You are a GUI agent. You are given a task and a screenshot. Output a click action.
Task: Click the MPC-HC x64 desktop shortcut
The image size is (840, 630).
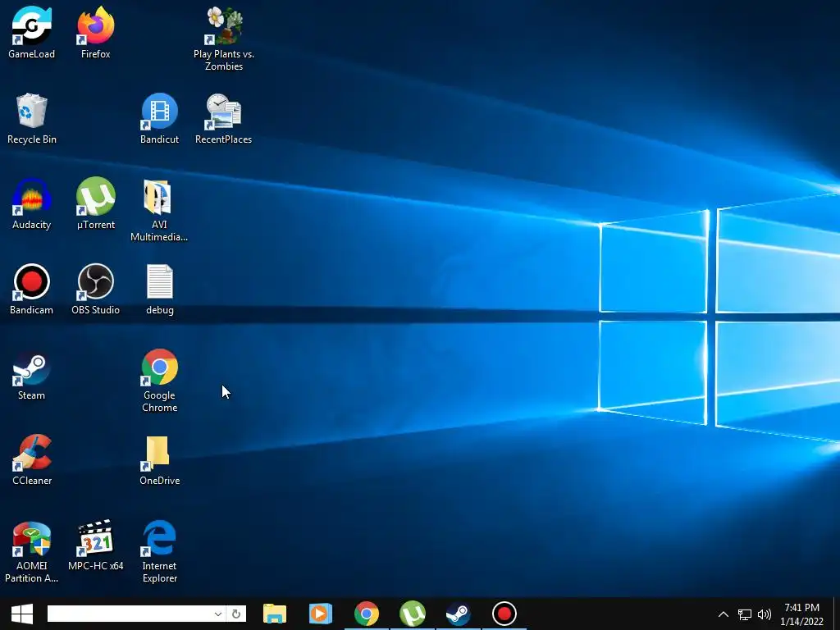coord(95,545)
